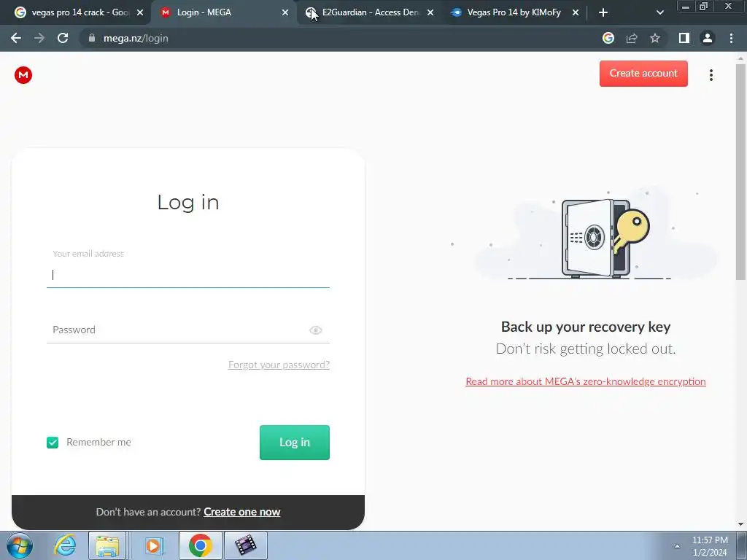Viewport: 747px width, 560px height.
Task: Toggle password visibility eye icon
Action: pyautogui.click(x=315, y=330)
